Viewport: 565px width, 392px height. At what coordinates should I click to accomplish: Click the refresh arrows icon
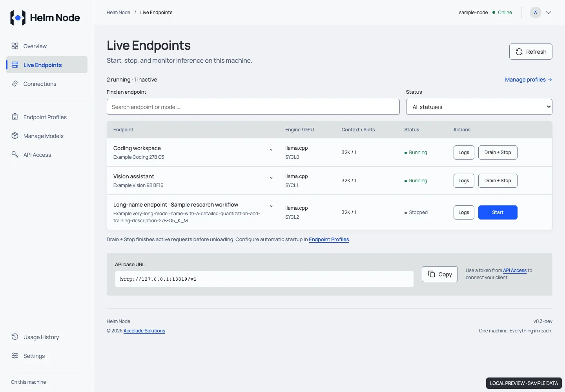pyautogui.click(x=519, y=52)
